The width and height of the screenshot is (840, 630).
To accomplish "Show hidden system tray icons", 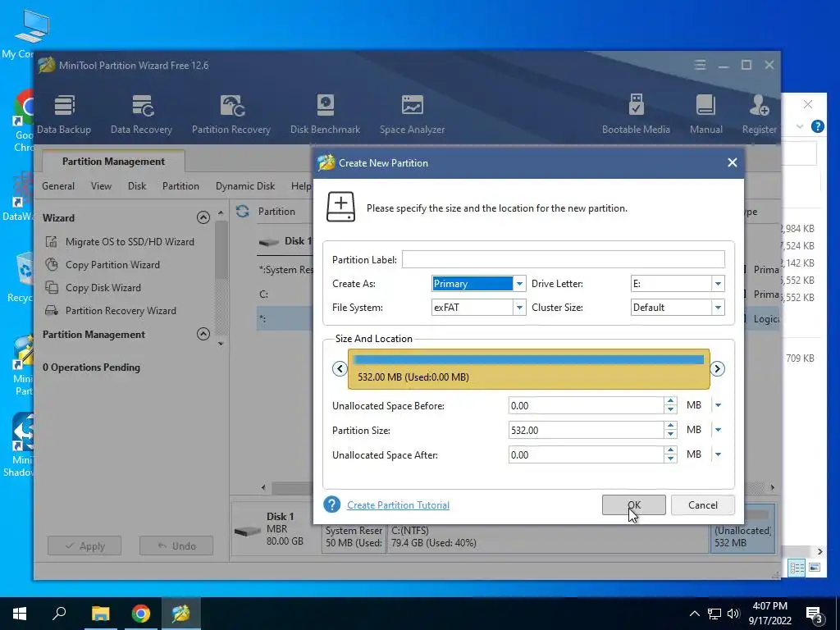I will [x=694, y=614].
